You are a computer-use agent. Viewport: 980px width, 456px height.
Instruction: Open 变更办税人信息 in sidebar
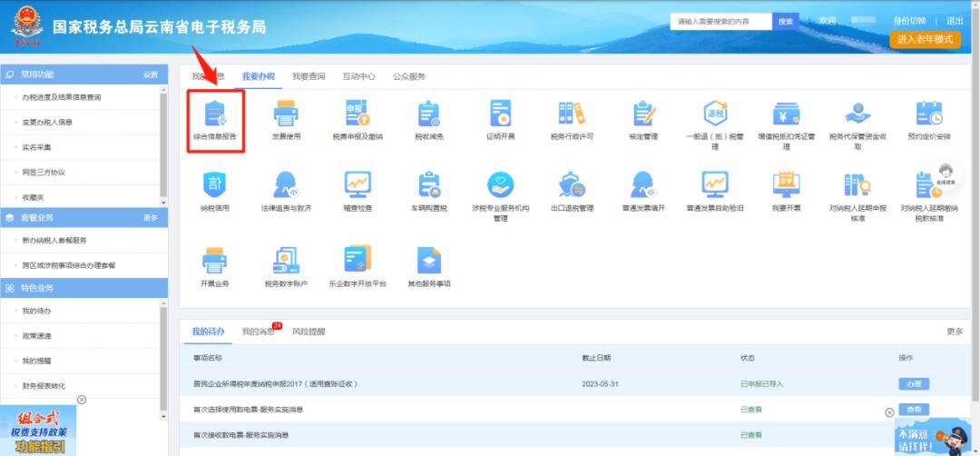pyautogui.click(x=47, y=123)
